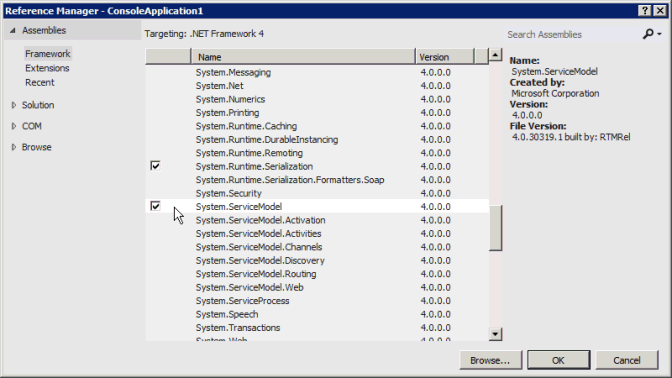Screen dimensions: 672x378
Task: Select the System.Runtime.Remoting row
Action: pyautogui.click(x=317, y=153)
